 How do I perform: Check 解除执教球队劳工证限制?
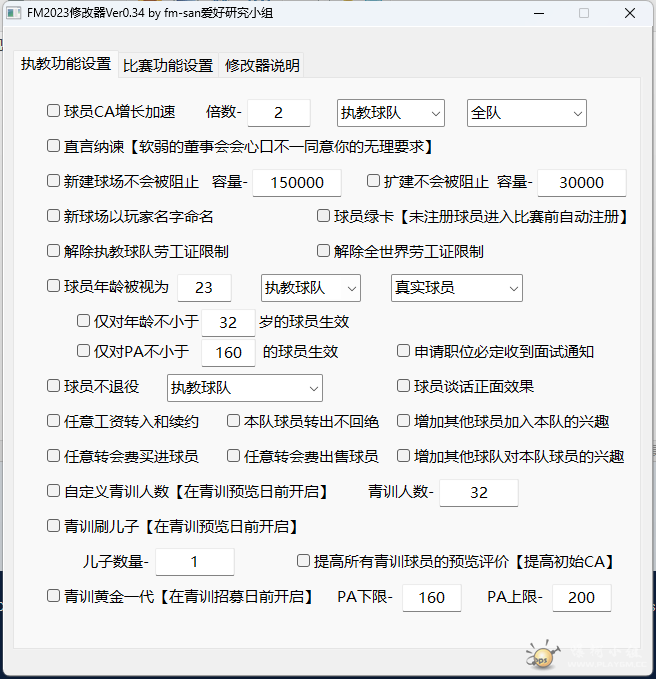pos(53,251)
